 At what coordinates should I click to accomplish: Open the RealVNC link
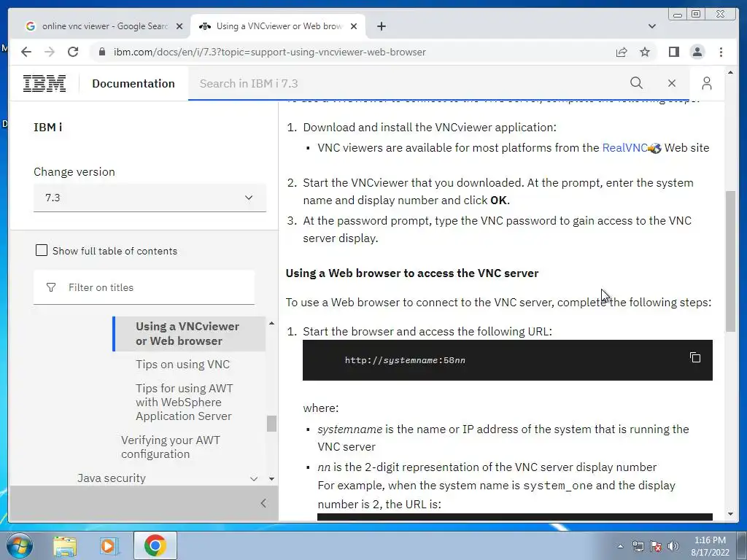[624, 147]
